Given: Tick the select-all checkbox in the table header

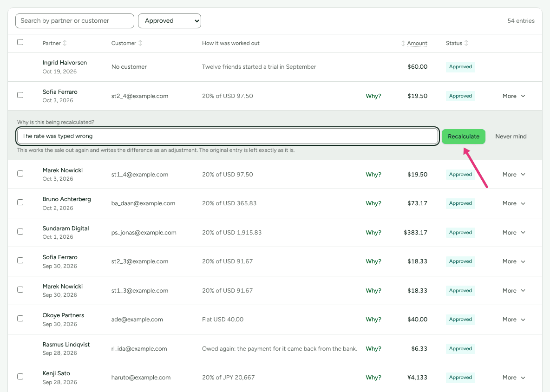Looking at the screenshot, I should (x=20, y=42).
